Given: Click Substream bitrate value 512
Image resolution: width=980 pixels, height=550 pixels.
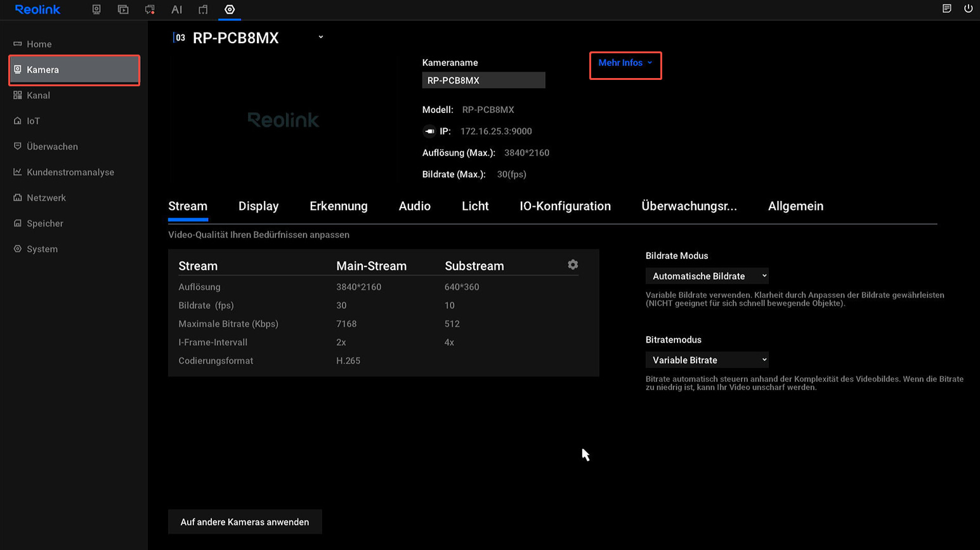Looking at the screenshot, I should [452, 324].
